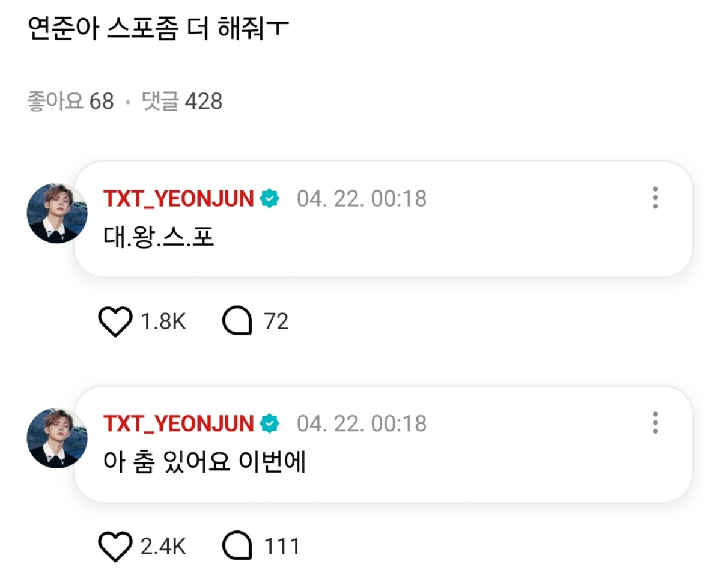
Task: Open the second comment's TXT_YEONJUN profile picture
Action: [57, 438]
